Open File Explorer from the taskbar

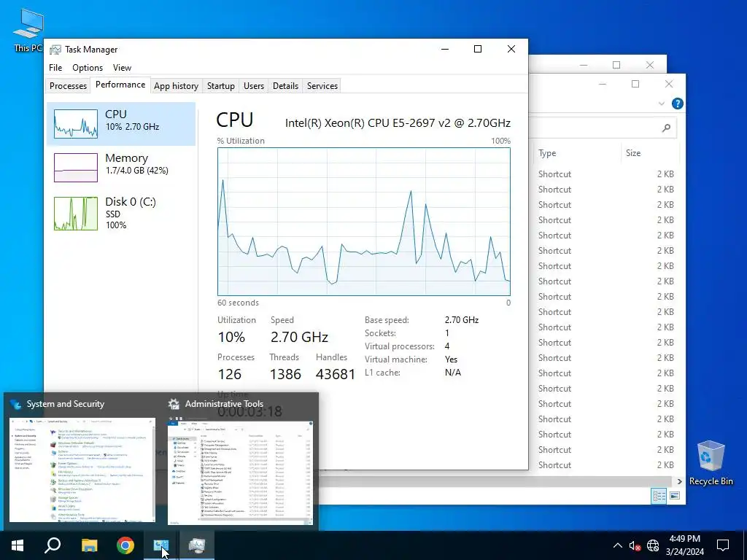89,545
